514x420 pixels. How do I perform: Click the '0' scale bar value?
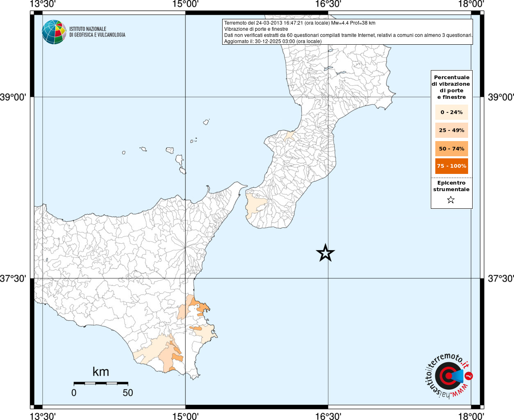click(74, 393)
